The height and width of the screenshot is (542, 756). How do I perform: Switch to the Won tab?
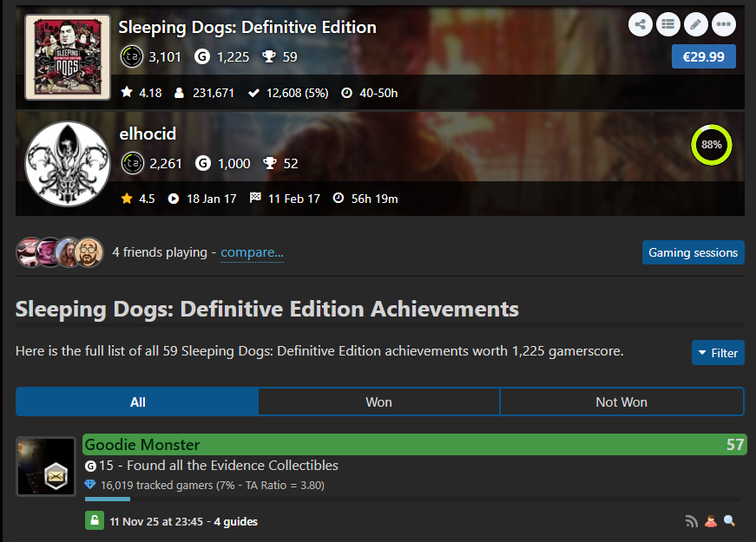point(378,402)
